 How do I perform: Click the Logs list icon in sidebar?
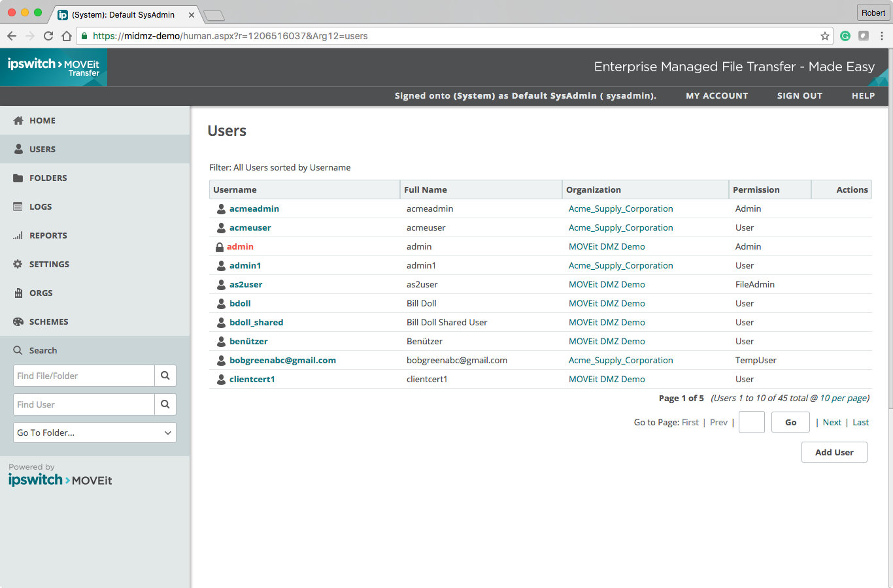pos(18,206)
